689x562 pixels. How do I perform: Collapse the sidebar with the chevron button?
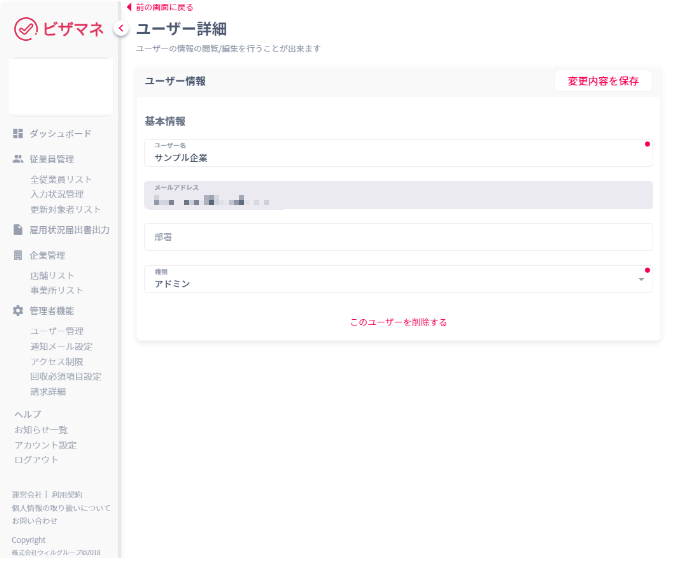tap(120, 29)
